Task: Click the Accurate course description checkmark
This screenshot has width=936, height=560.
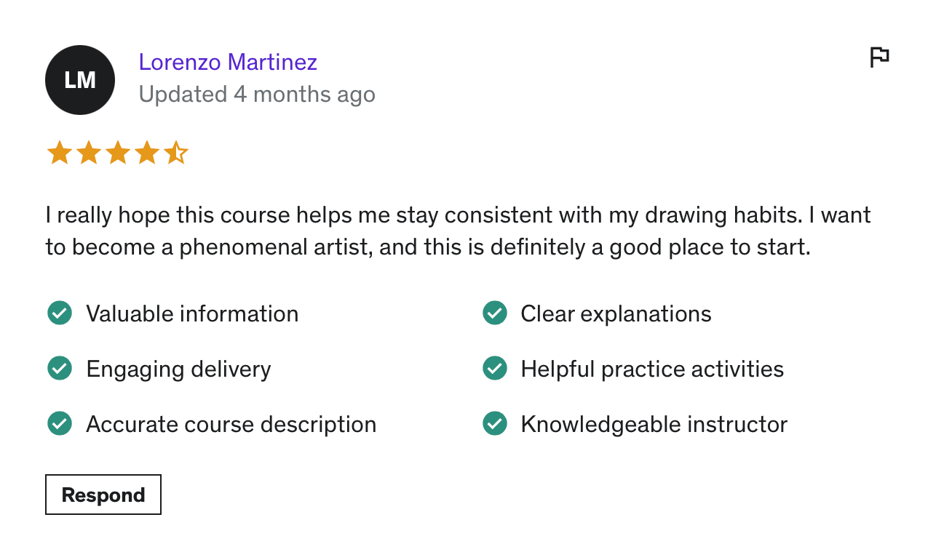Action: pos(60,424)
